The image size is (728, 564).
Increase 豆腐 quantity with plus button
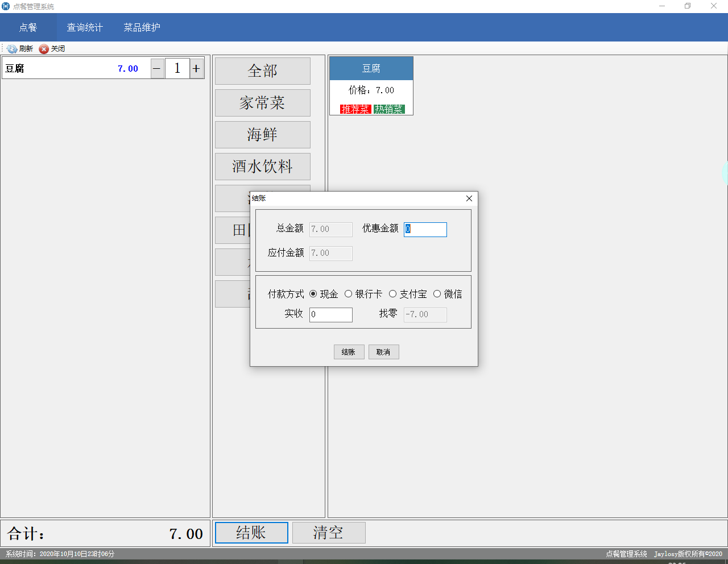[x=196, y=69]
